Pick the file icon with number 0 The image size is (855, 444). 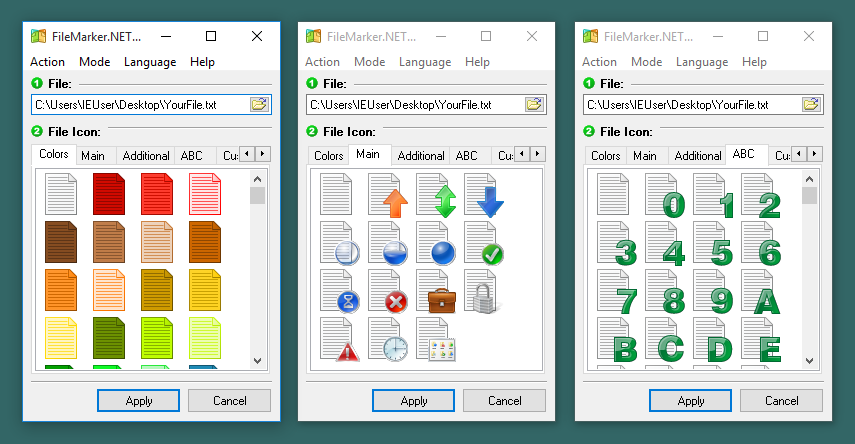pyautogui.click(x=665, y=196)
